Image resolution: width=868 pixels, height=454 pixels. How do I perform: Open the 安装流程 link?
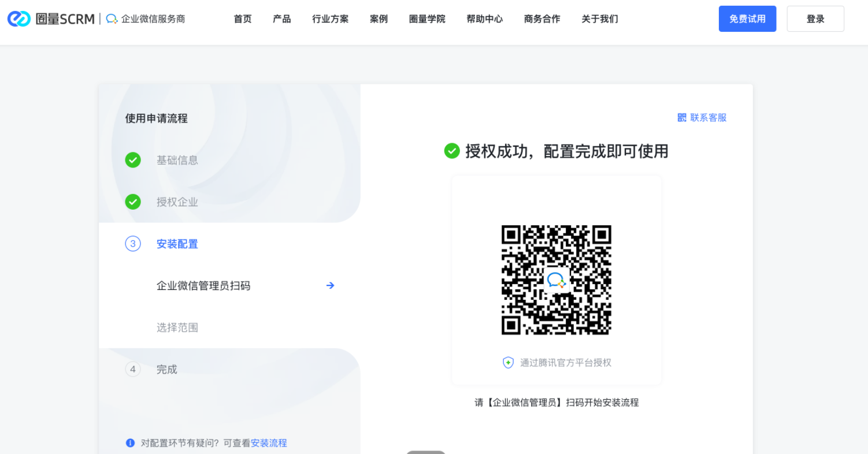pyautogui.click(x=269, y=443)
